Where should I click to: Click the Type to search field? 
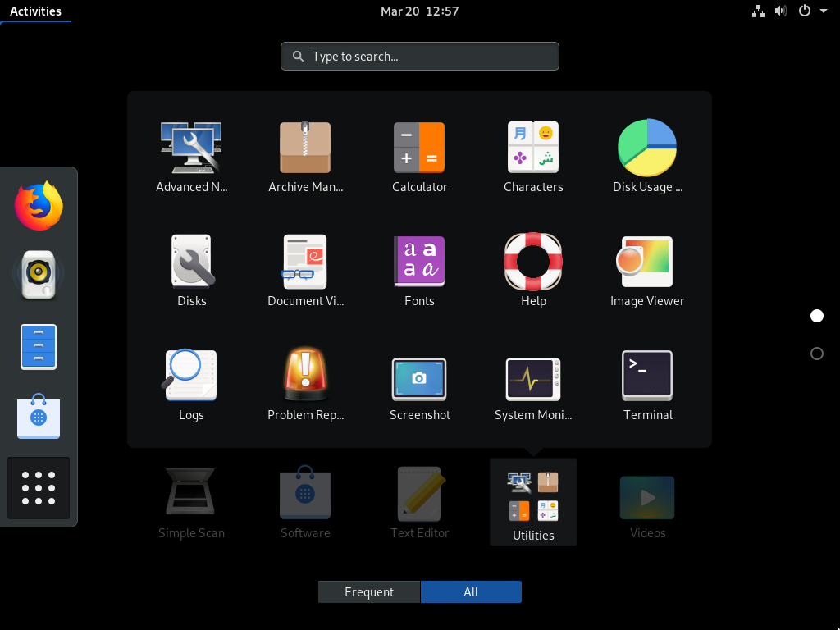420,57
